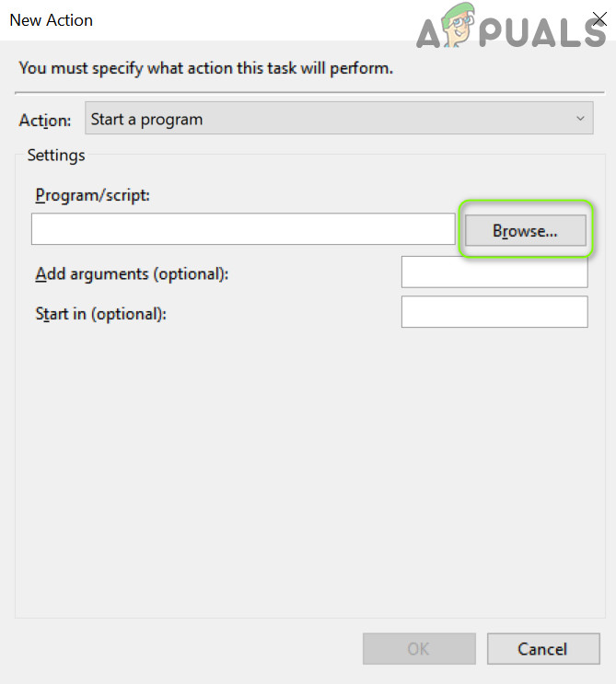Open the Action combo box showing Start a program
The image size is (616, 684).
coord(331,120)
